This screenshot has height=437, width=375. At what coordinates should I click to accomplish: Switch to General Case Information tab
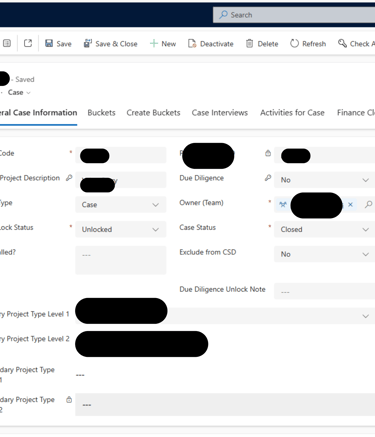click(38, 113)
